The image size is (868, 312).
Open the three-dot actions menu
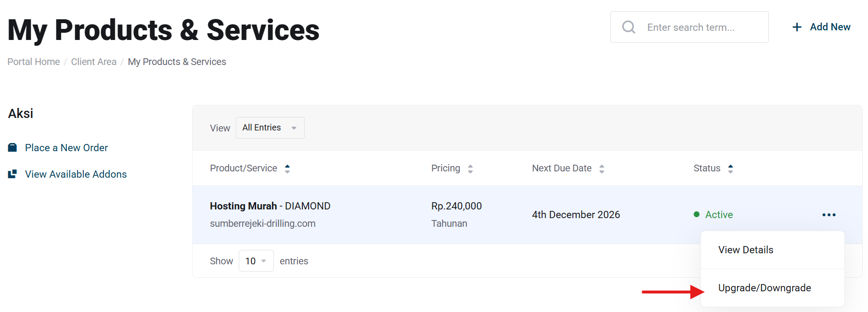tap(829, 215)
